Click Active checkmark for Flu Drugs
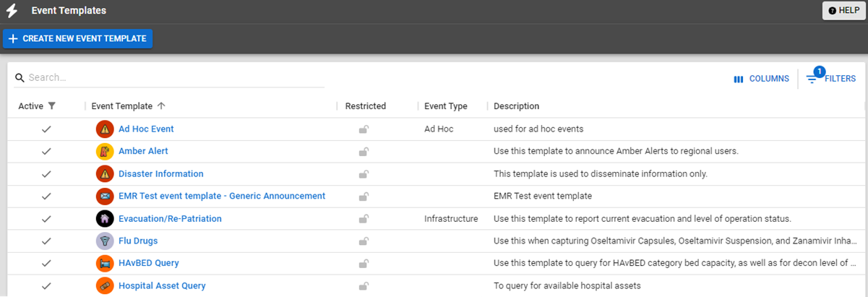 (46, 241)
